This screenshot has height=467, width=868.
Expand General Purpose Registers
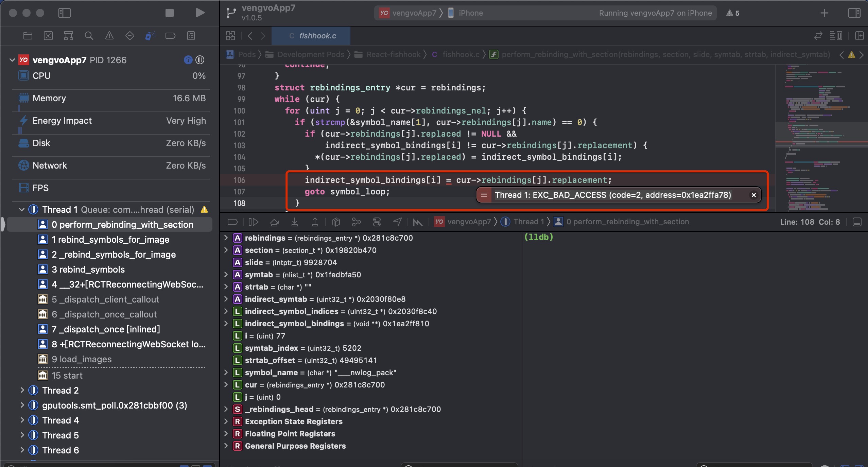click(226, 446)
